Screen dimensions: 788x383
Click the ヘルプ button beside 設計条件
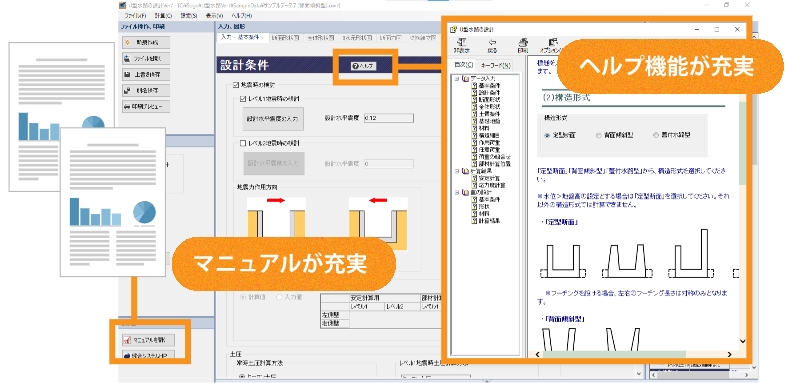[x=364, y=66]
